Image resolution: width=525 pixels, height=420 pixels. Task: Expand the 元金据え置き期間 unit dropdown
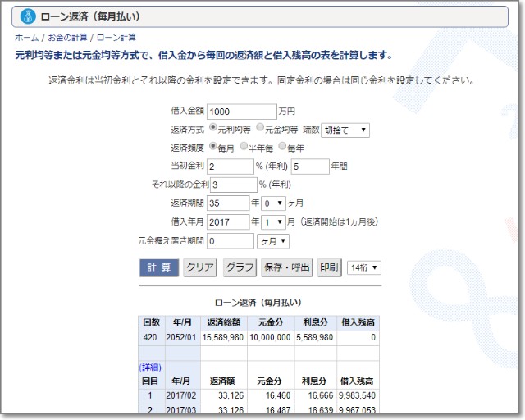click(x=273, y=241)
